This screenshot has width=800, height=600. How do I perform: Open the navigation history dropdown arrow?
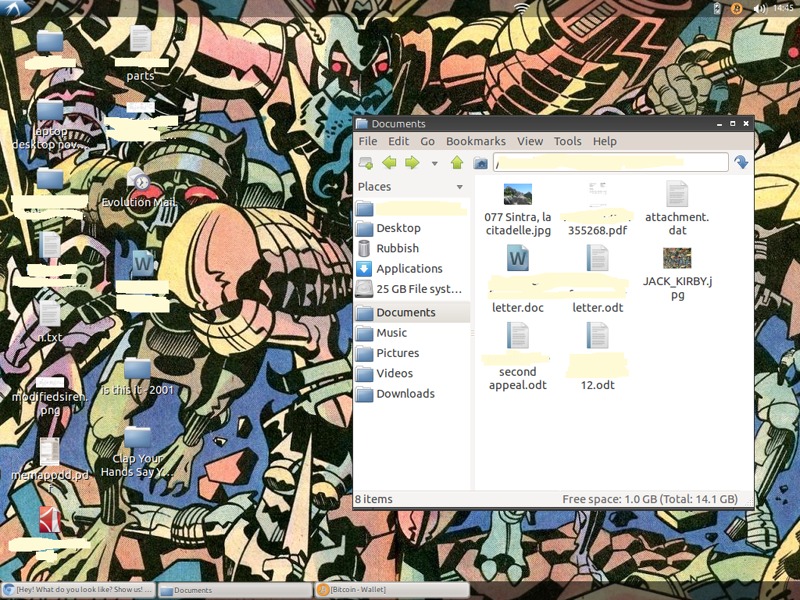tap(435, 163)
